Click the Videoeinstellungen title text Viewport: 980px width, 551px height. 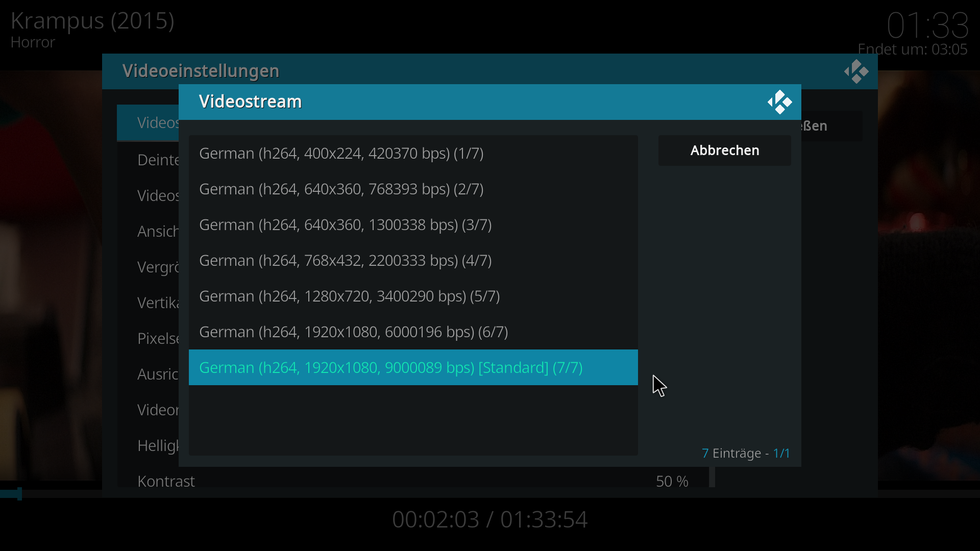pos(201,71)
